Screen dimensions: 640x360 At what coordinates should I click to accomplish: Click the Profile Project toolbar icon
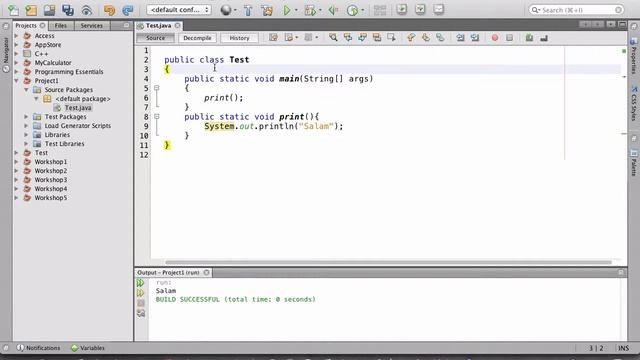(x=352, y=10)
